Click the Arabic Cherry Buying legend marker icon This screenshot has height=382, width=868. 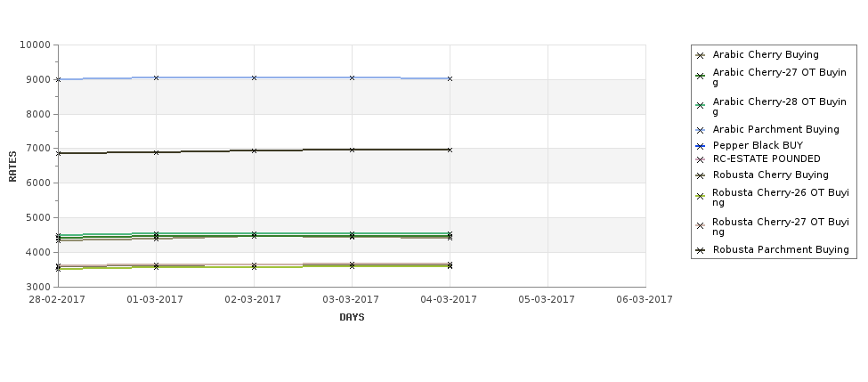(x=701, y=55)
